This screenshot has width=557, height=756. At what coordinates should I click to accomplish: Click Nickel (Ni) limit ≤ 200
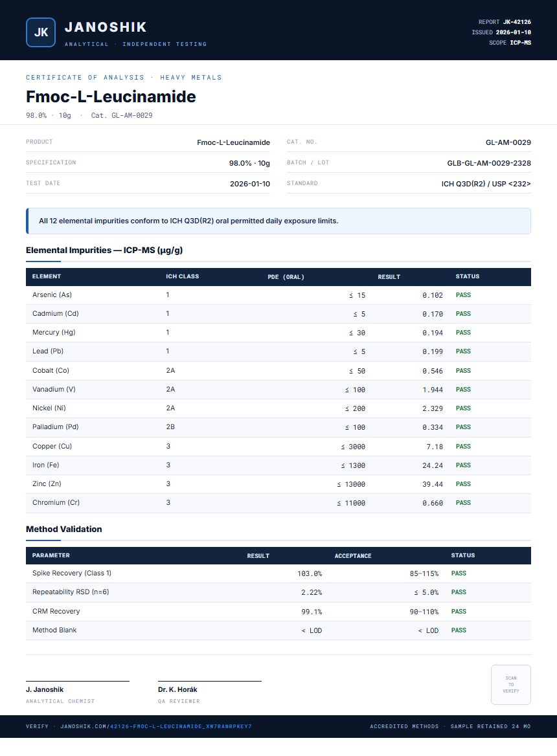point(355,408)
